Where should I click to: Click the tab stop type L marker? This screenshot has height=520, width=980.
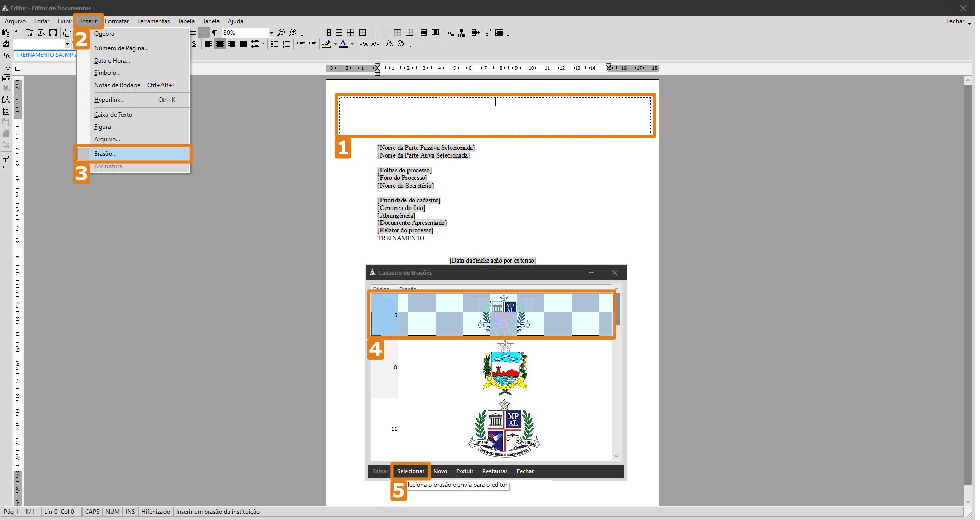point(18,68)
